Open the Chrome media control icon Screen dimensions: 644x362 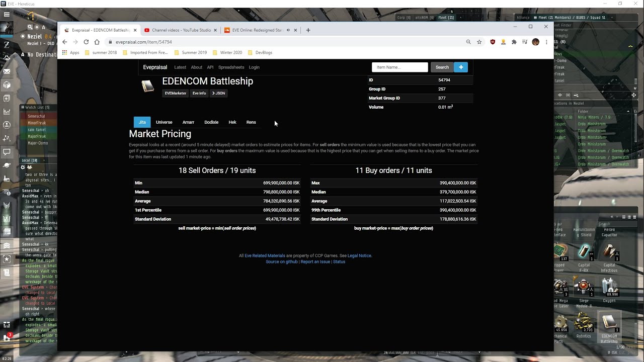[525, 42]
